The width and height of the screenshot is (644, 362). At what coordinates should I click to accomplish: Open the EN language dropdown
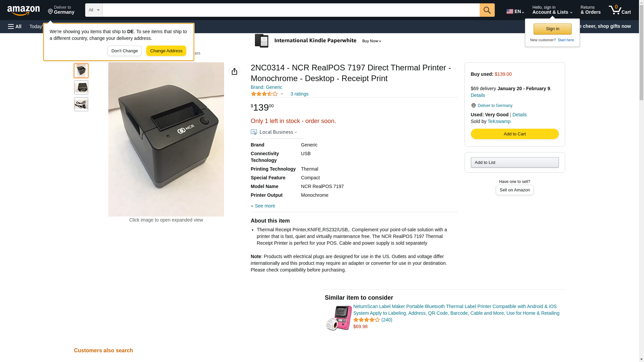point(515,11)
